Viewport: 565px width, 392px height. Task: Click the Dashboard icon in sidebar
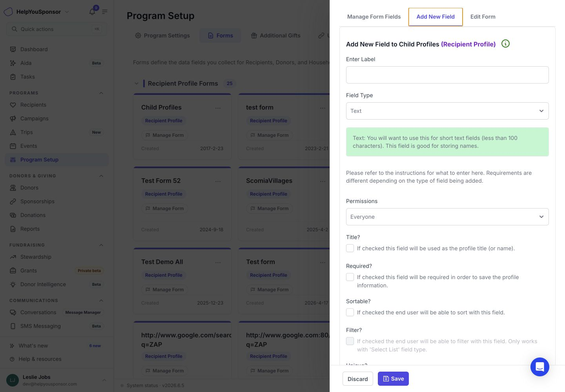[13, 49]
